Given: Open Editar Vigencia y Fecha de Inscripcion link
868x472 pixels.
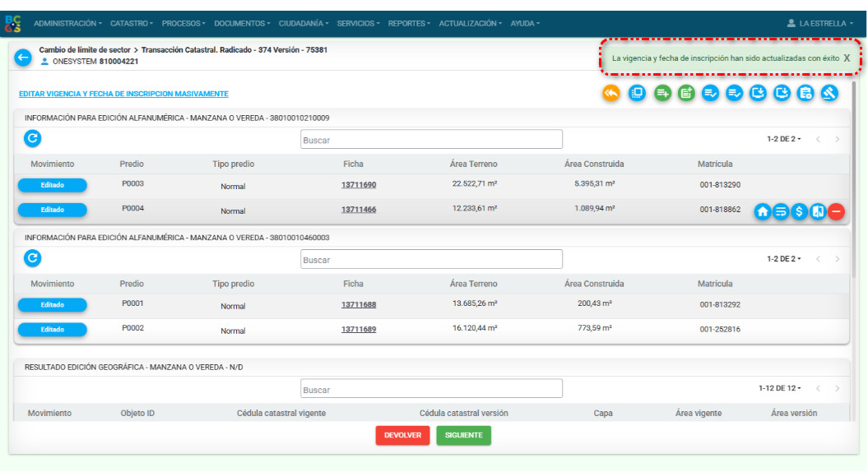Looking at the screenshot, I should click(x=123, y=95).
